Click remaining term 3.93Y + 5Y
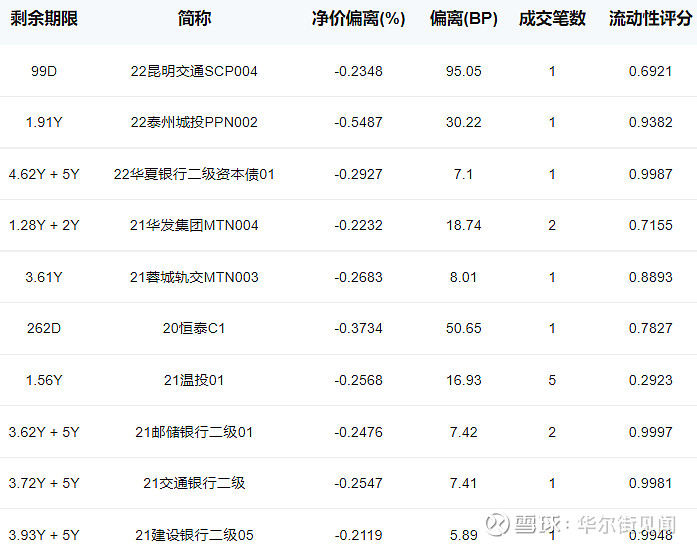This screenshot has width=697, height=546. click(44, 535)
